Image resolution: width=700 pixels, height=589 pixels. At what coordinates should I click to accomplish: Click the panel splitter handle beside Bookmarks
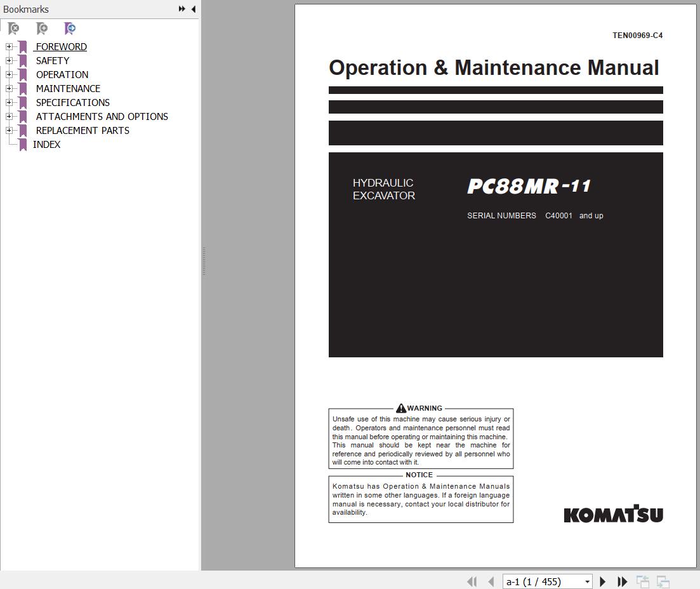click(x=204, y=261)
